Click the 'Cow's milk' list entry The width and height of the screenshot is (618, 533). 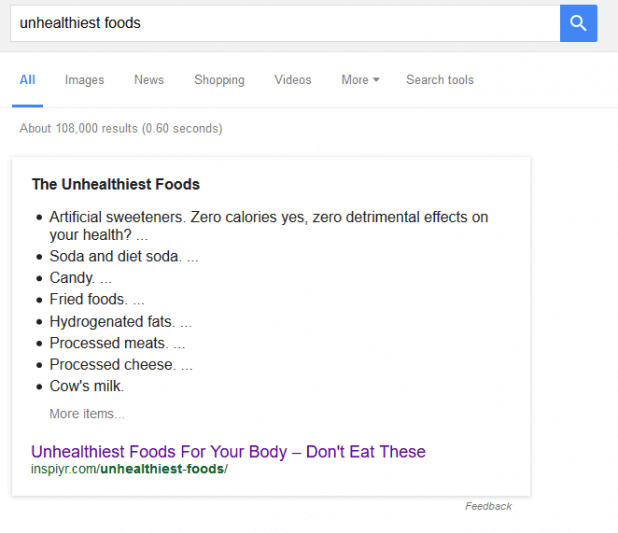(x=87, y=386)
